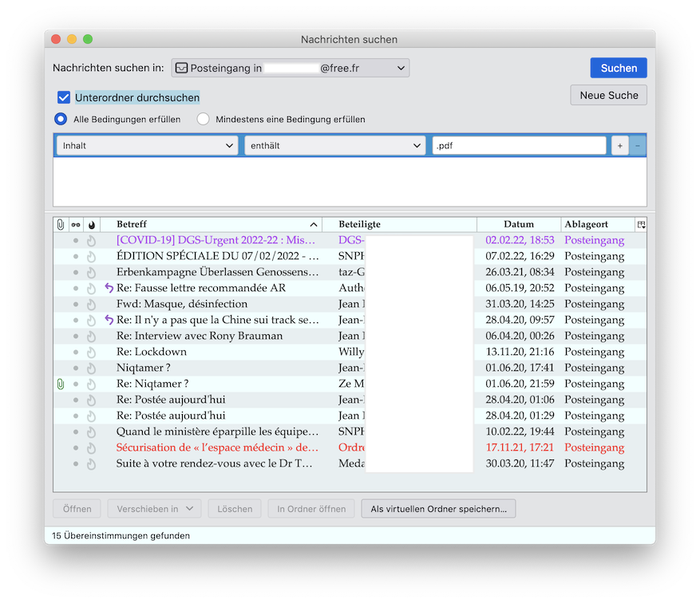Click the window zoom green button
This screenshot has width=700, height=603.
tap(88, 39)
